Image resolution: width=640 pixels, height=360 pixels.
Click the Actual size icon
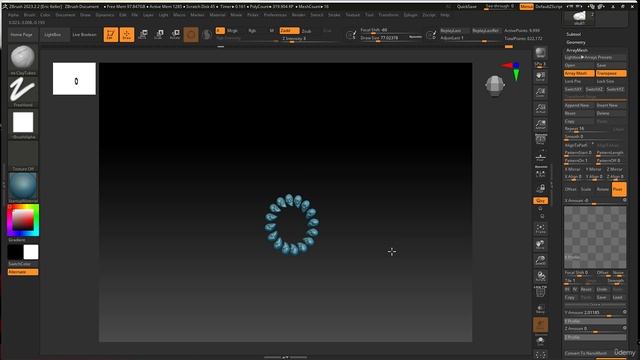pos(540,108)
